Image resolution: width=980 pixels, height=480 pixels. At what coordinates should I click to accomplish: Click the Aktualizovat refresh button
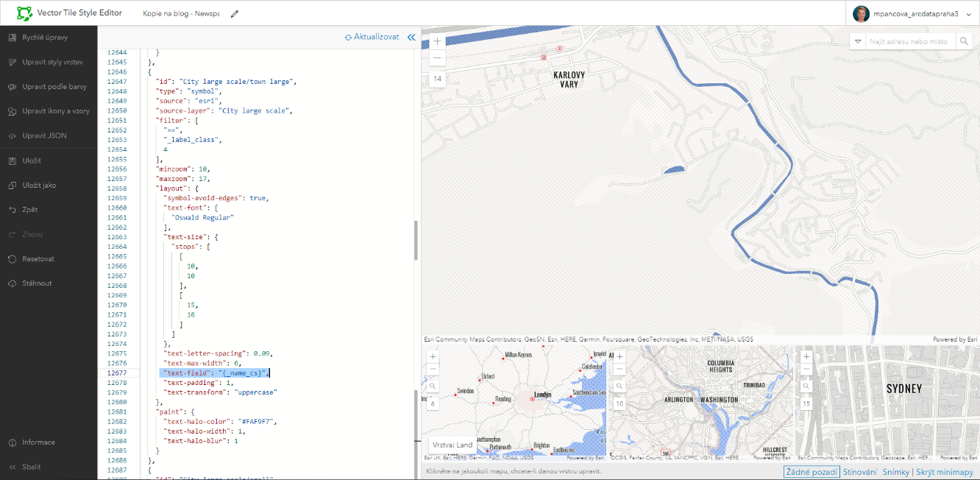pyautogui.click(x=372, y=37)
